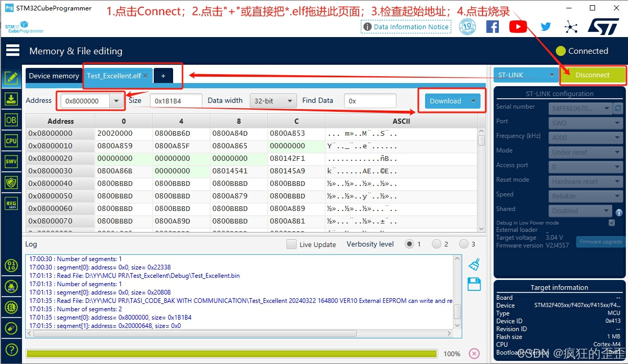Open the Data width 32-bit dropdown
The image size is (628, 364).
coord(273,101)
